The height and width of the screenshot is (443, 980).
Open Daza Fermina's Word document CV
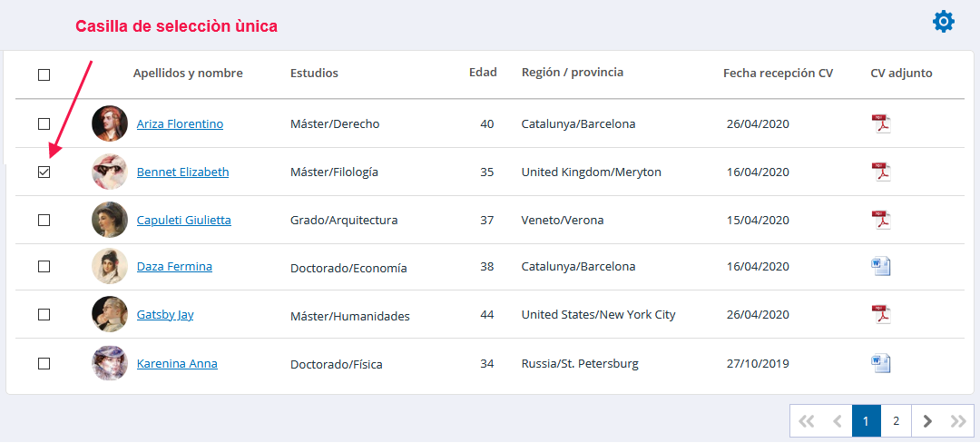point(881,266)
